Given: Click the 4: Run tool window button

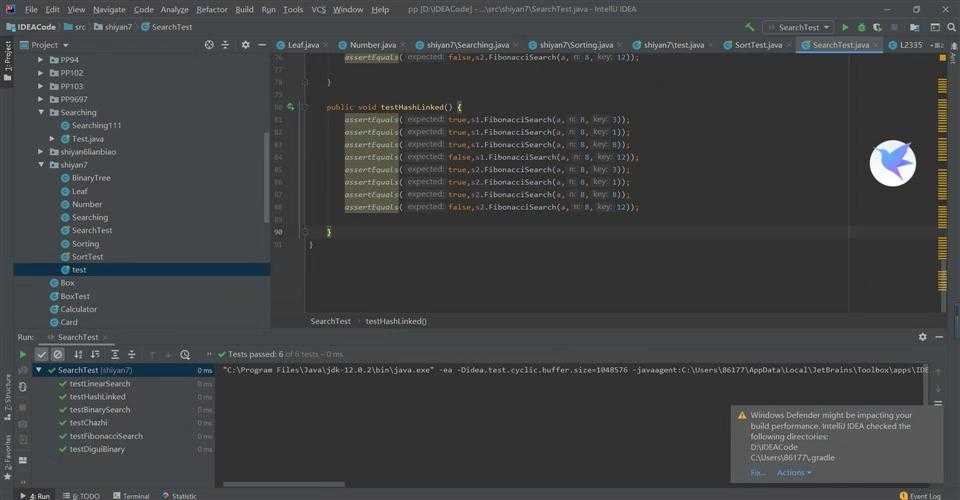Looking at the screenshot, I should pyautogui.click(x=35, y=496).
